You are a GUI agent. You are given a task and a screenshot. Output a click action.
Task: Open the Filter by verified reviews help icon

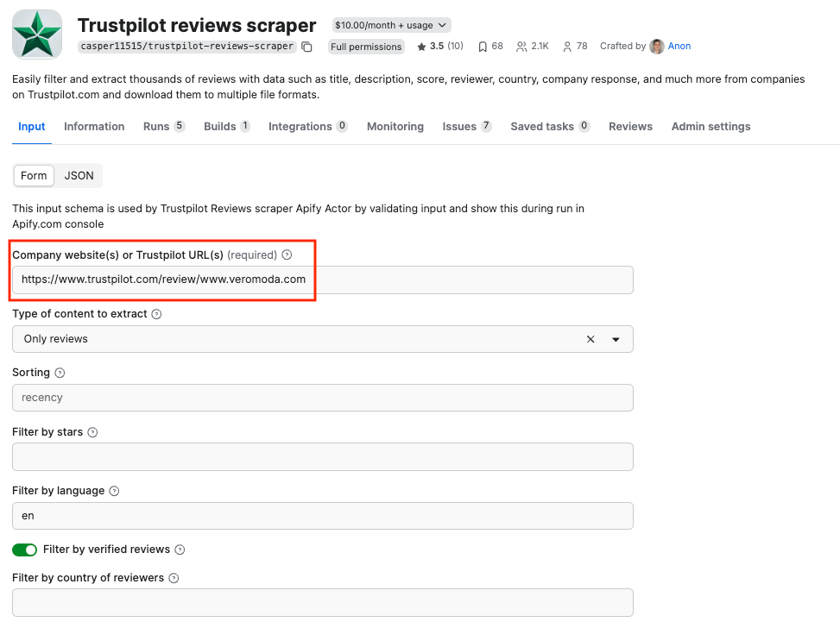coord(178,550)
